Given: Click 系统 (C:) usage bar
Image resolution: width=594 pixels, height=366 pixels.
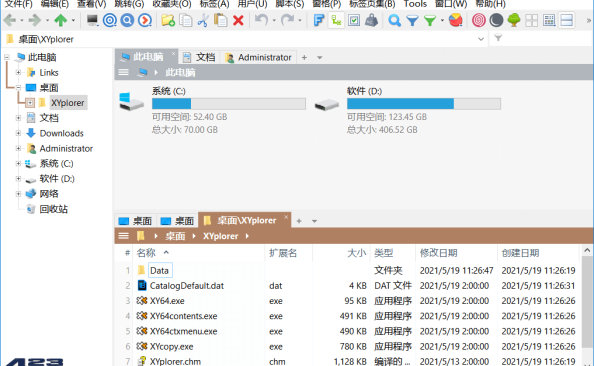Looking at the screenshot, I should [x=229, y=104].
